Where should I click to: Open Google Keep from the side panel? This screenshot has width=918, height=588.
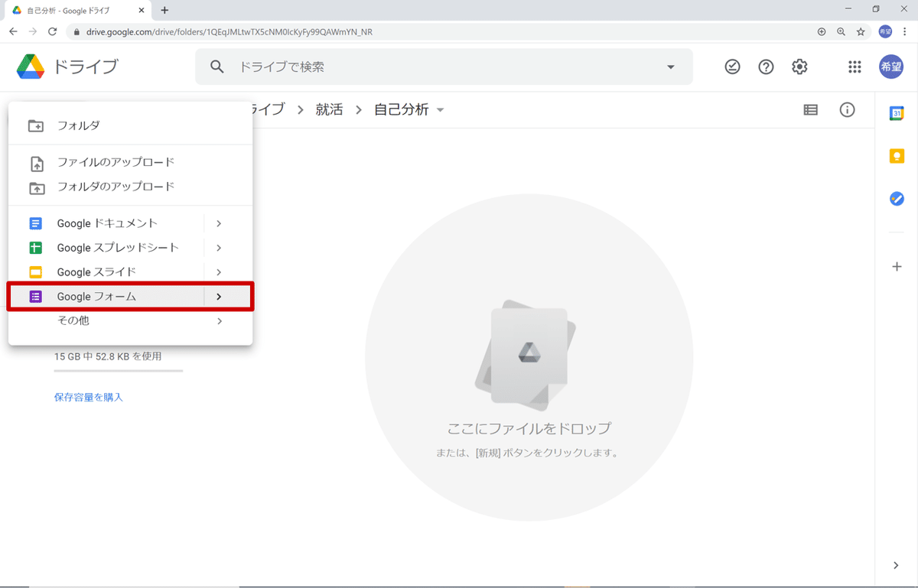896,156
